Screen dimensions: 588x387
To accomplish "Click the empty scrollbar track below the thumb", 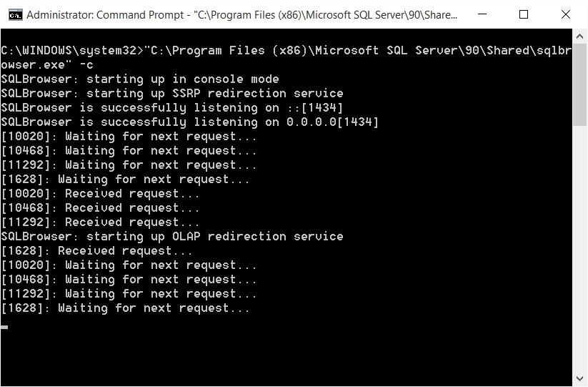I will (579, 250).
